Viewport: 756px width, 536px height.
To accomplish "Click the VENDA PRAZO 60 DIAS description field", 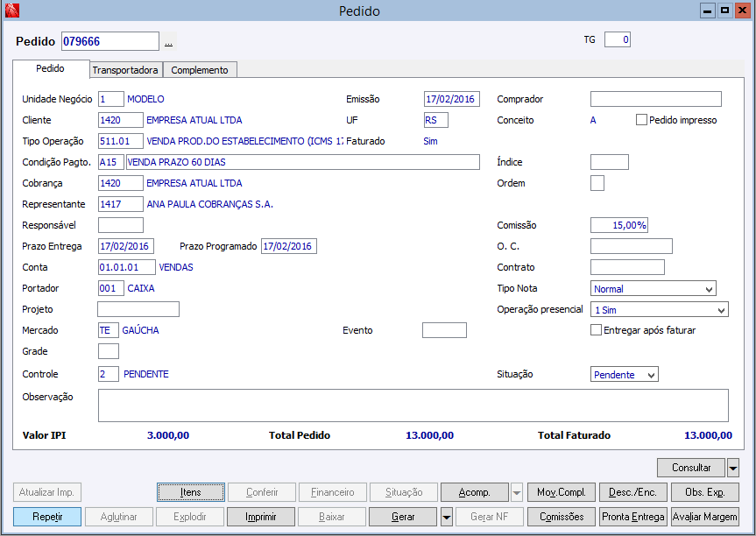I will click(x=303, y=162).
